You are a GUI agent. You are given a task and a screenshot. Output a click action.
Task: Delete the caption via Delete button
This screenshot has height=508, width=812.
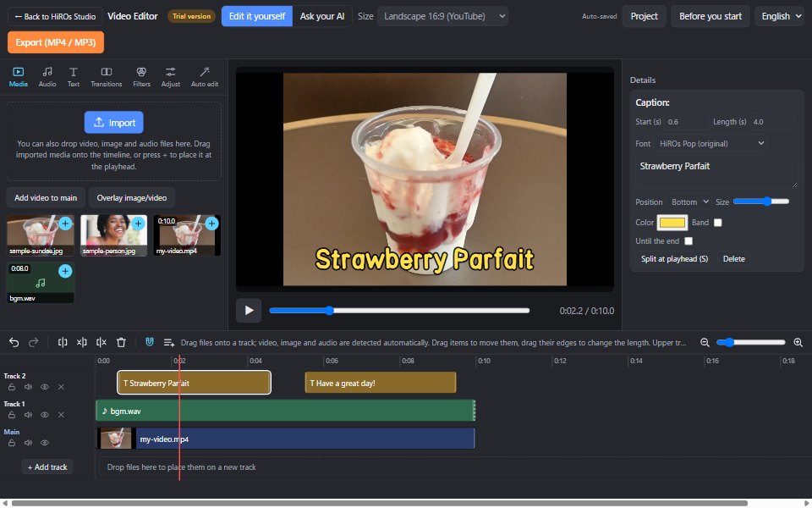tap(734, 259)
